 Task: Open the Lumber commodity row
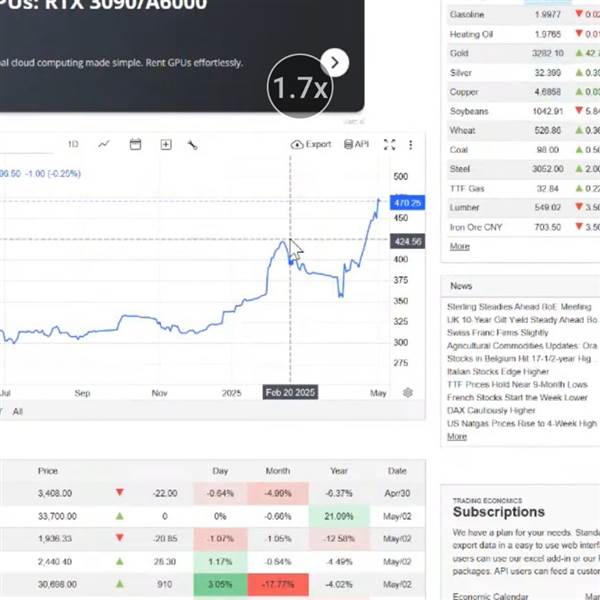523,207
